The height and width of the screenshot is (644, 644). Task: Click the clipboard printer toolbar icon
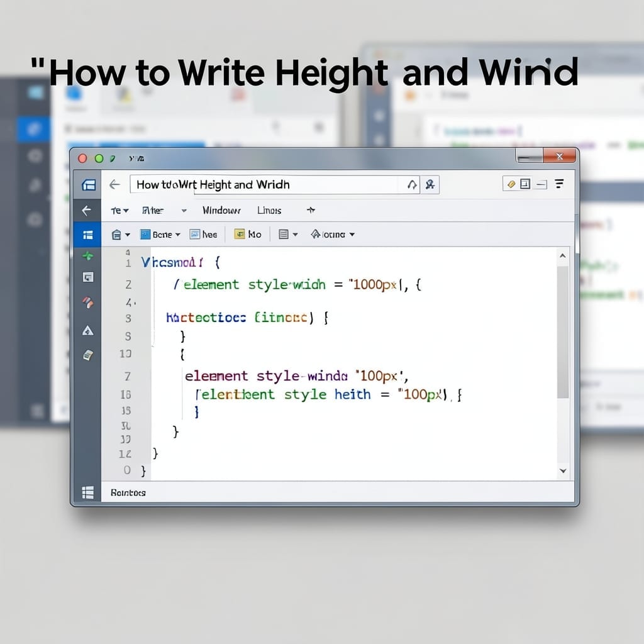pyautogui.click(x=116, y=235)
